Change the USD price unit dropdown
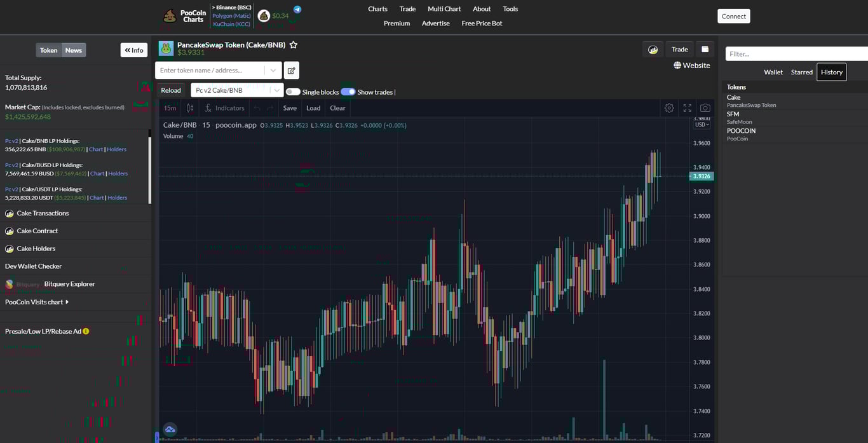This screenshot has width=868, height=443. (x=700, y=125)
